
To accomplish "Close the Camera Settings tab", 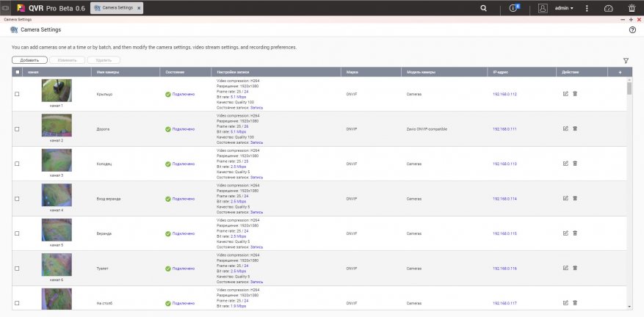I will click(x=139, y=8).
